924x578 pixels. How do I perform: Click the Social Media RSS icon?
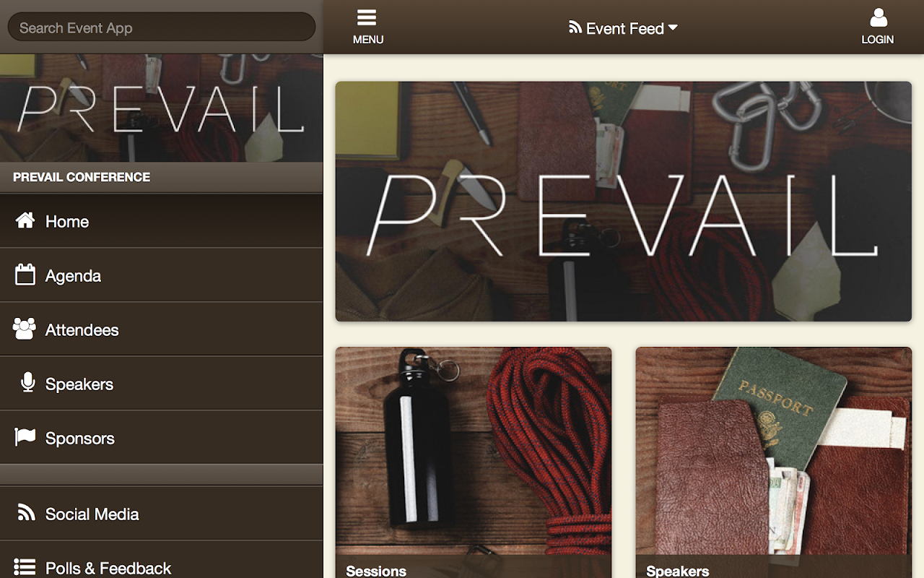(x=26, y=513)
